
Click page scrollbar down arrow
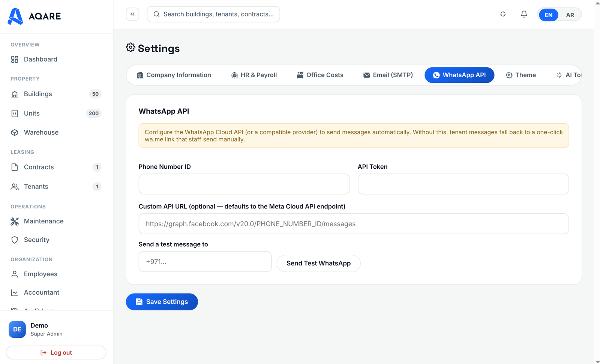[597, 361]
